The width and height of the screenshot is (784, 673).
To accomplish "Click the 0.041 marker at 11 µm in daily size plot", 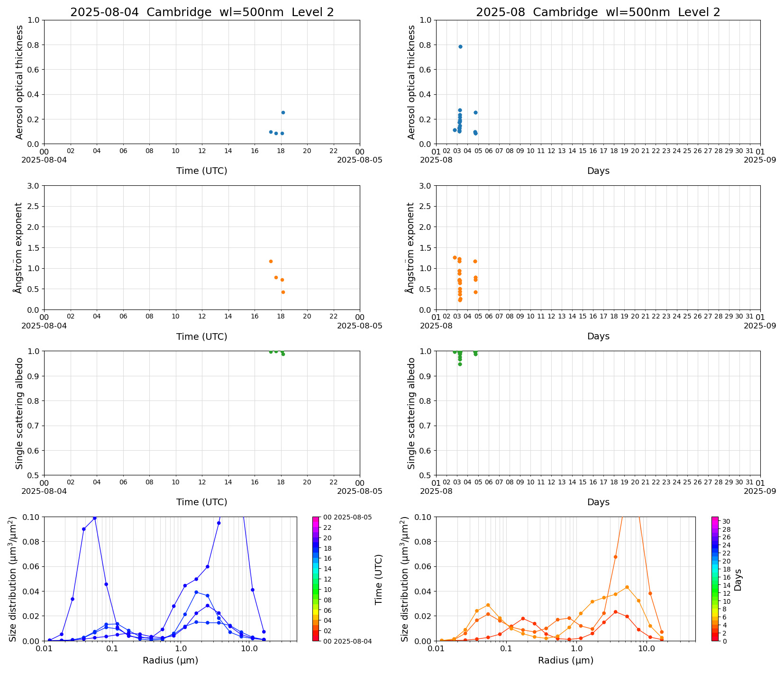I will click(x=253, y=590).
